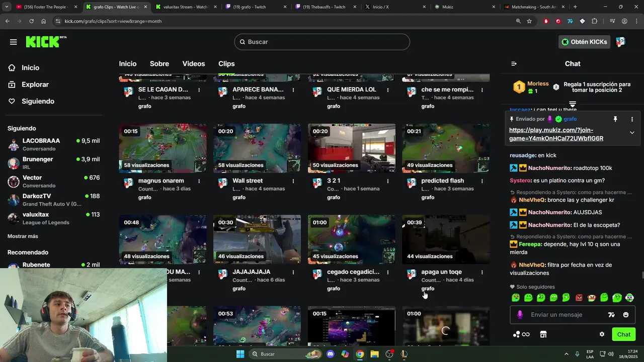Click the browser address bar URL
The image size is (644, 362).
pyautogui.click(x=113, y=21)
